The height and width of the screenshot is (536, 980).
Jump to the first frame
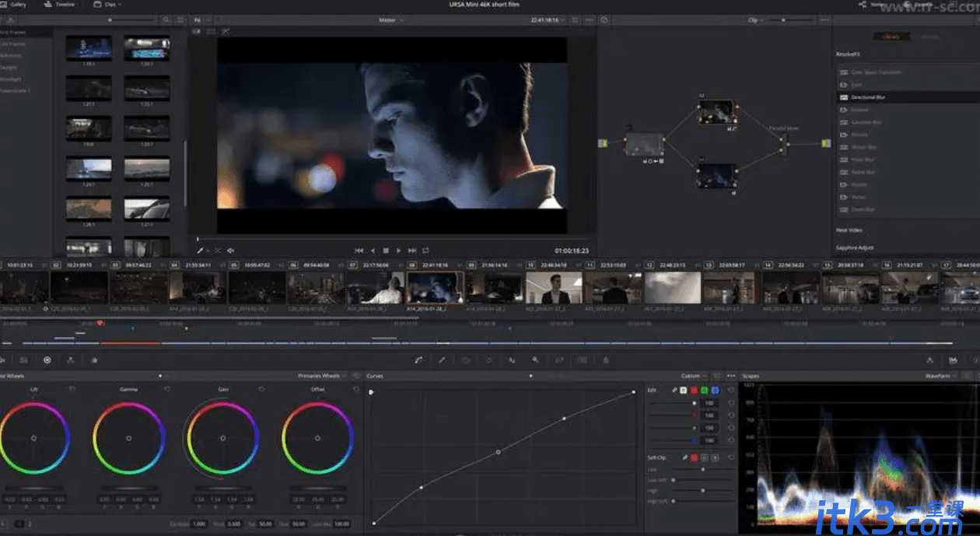click(x=359, y=250)
